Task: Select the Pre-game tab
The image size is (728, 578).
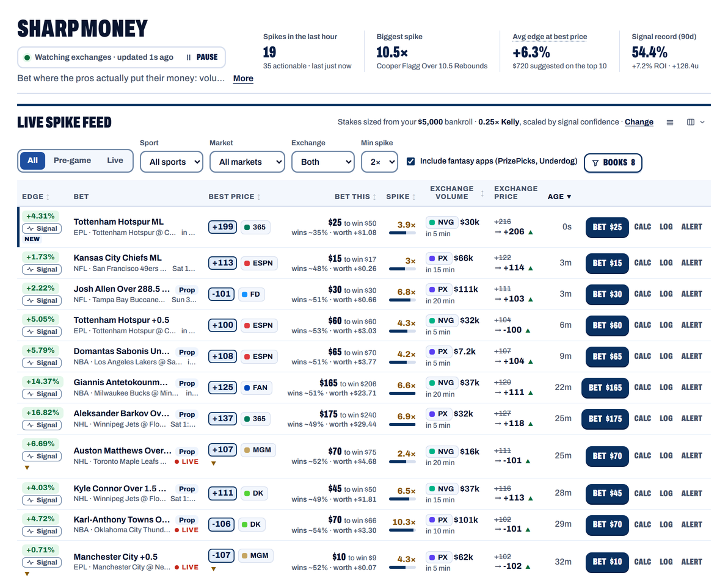Action: pyautogui.click(x=72, y=161)
